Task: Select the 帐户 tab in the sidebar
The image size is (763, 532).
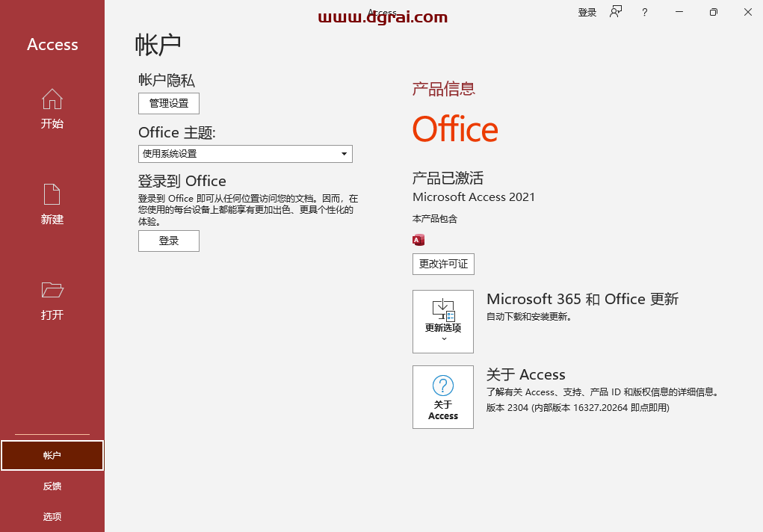Action: coord(52,456)
